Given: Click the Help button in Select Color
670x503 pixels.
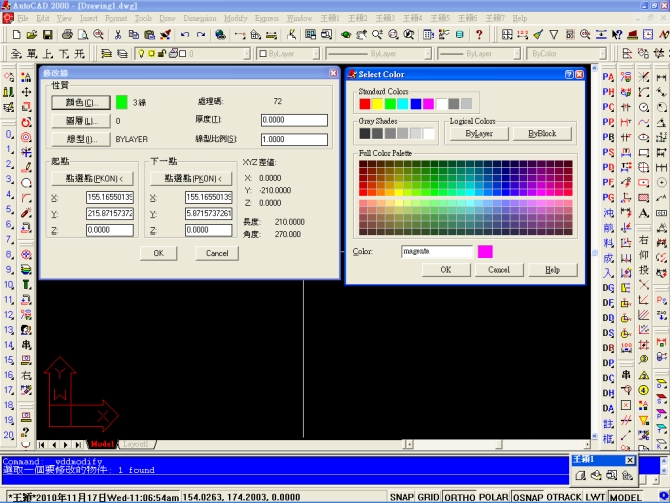Looking at the screenshot, I should click(552, 270).
